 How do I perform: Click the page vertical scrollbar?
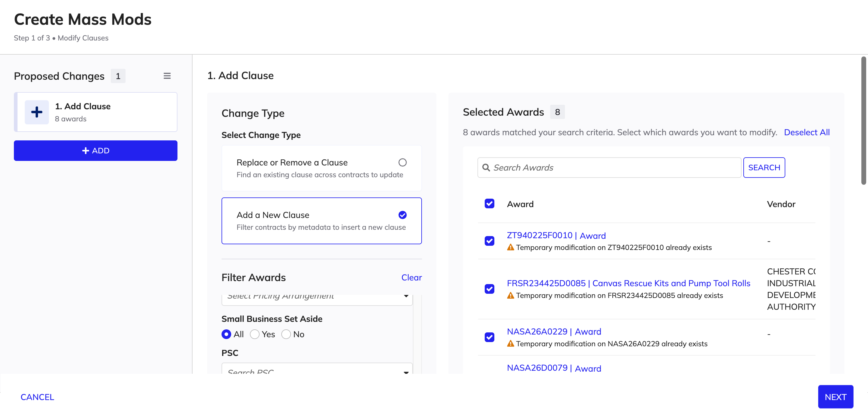coord(863,120)
